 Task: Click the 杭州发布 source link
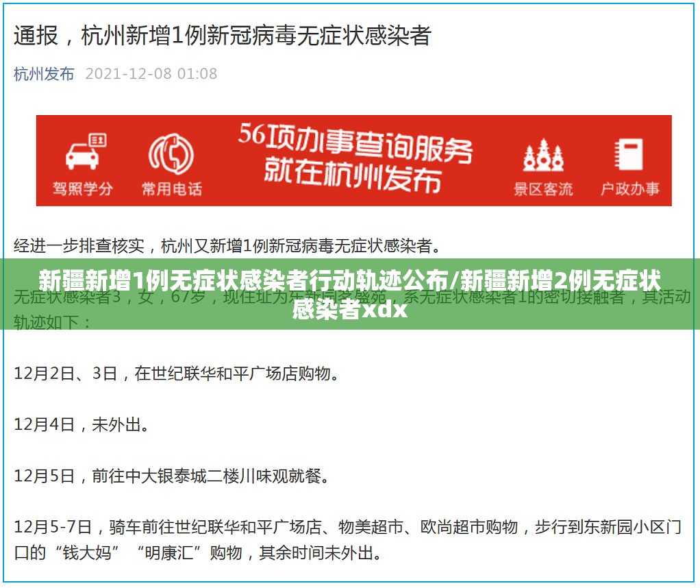pyautogui.click(x=44, y=74)
